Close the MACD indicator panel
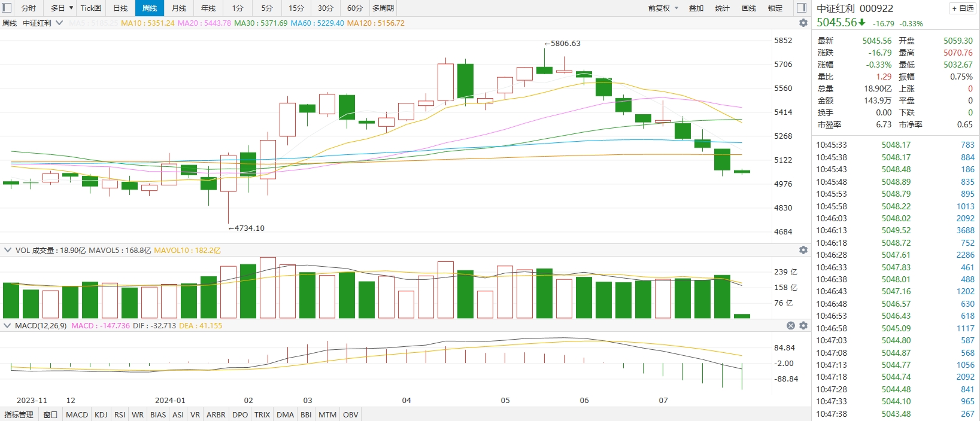The image size is (980, 421). coord(791,326)
